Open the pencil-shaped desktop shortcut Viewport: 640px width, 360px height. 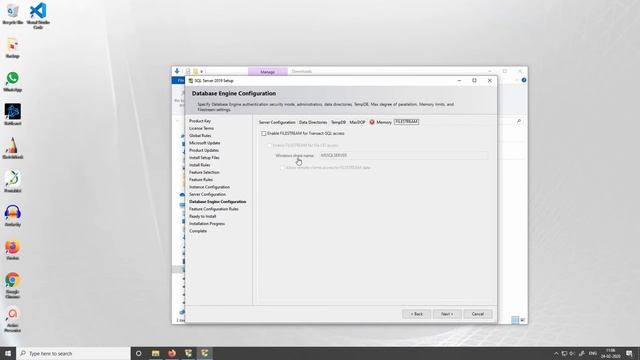coord(13,148)
